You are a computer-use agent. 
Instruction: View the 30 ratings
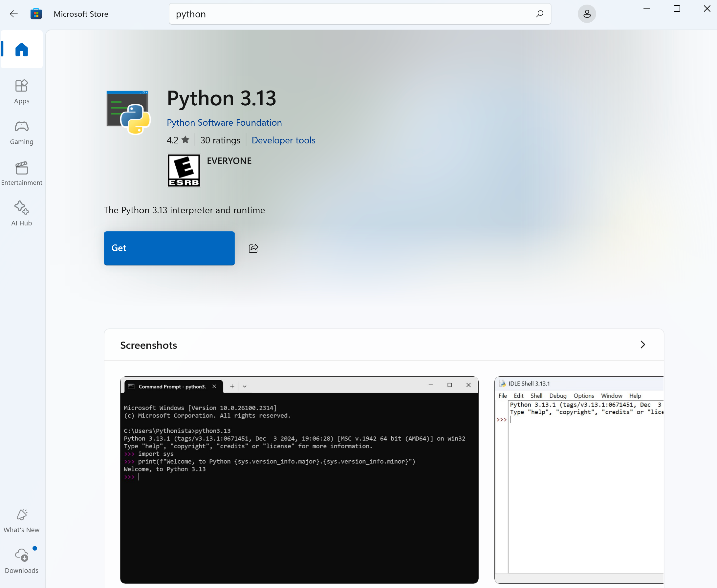click(220, 140)
